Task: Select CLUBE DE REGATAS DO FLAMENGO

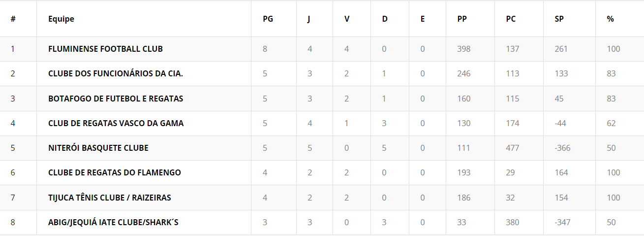Action: [x=115, y=172]
